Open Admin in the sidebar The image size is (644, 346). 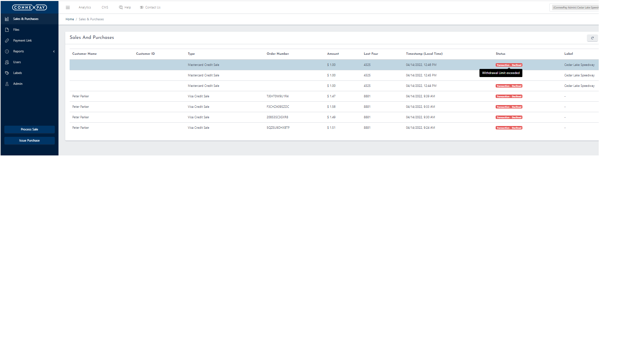coord(29,84)
